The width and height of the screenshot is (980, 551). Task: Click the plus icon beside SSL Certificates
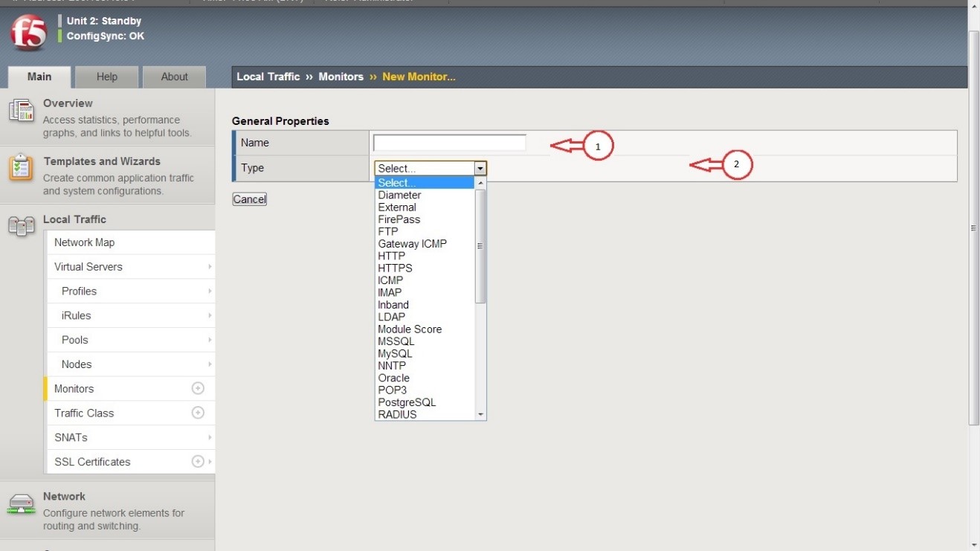198,462
